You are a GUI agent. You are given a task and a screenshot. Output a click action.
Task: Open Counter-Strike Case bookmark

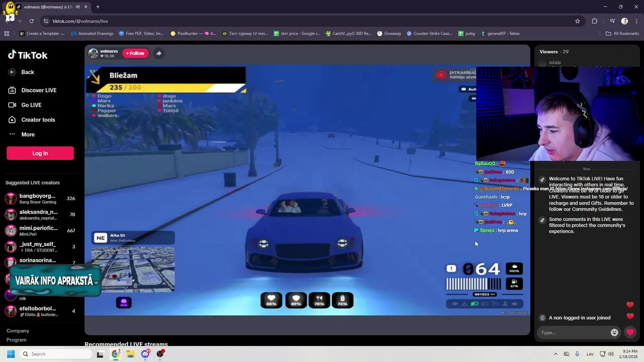[x=429, y=34]
